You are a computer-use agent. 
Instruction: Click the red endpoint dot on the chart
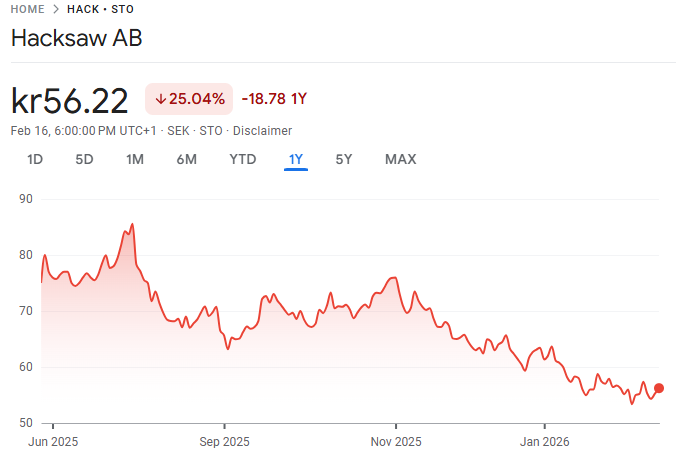coord(658,388)
